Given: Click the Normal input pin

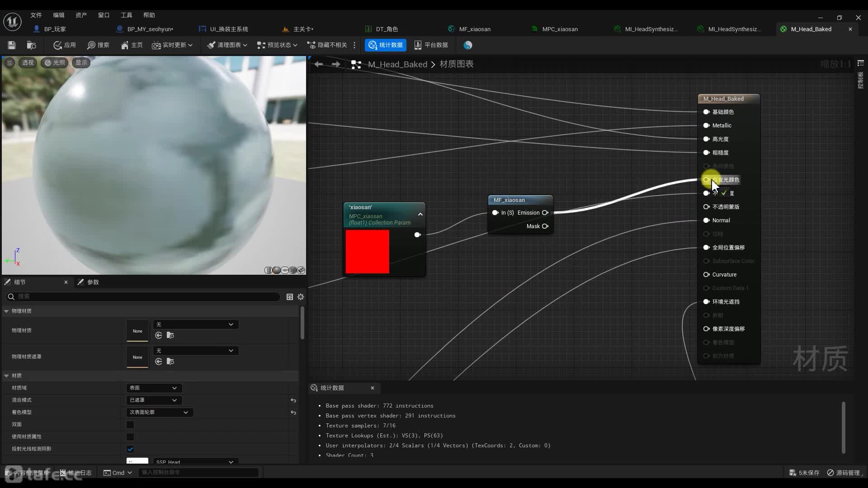Looking at the screenshot, I should (706, 221).
